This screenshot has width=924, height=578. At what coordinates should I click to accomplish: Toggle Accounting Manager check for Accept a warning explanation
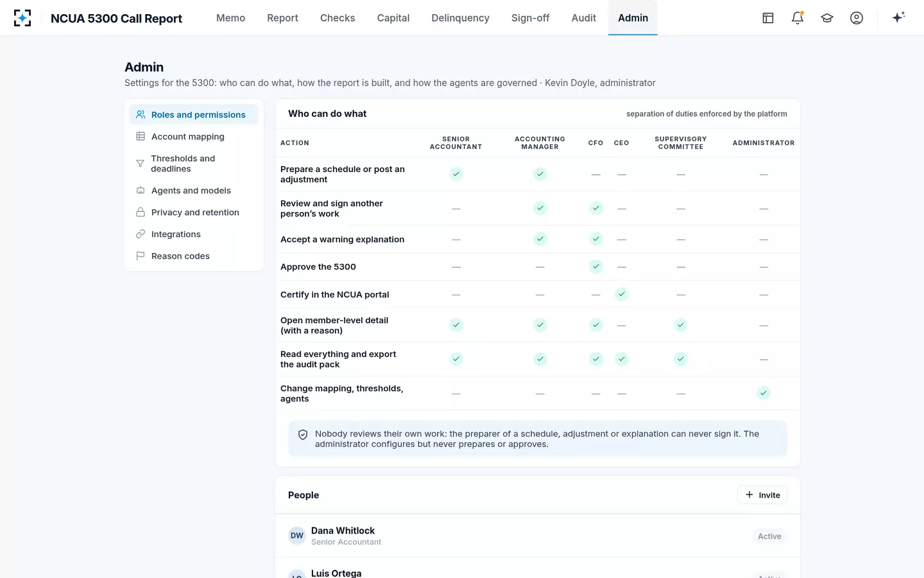click(x=540, y=239)
